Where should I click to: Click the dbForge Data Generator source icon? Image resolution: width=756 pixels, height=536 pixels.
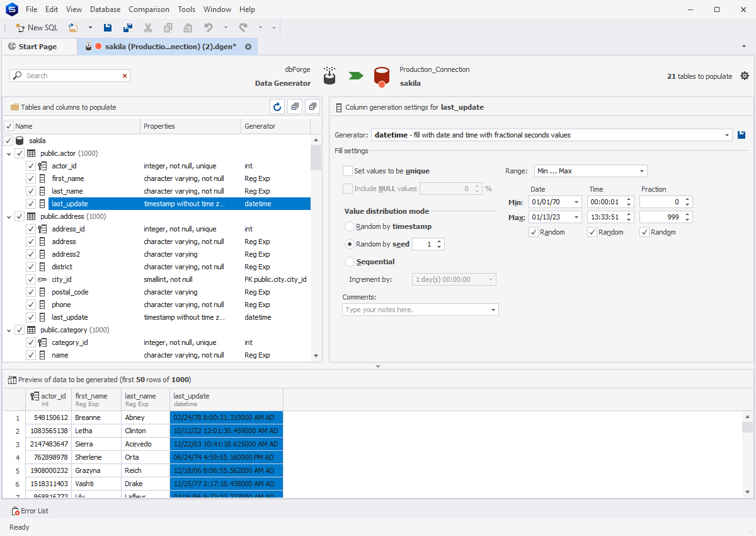329,76
